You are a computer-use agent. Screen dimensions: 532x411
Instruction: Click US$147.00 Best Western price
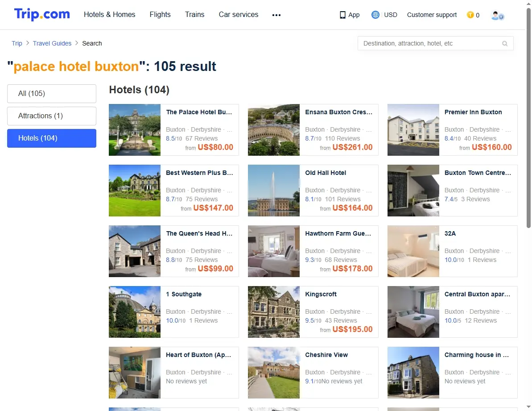pyautogui.click(x=213, y=208)
